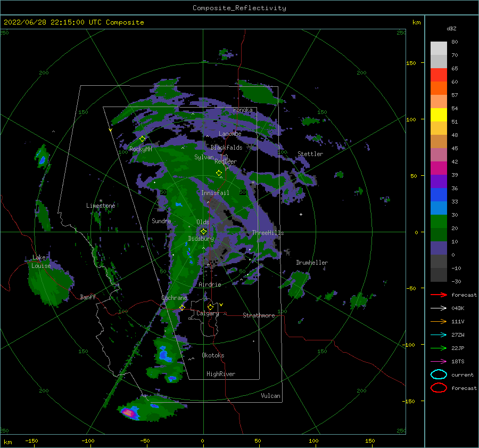Click the yellow diamond marker above Calgary

(x=210, y=307)
